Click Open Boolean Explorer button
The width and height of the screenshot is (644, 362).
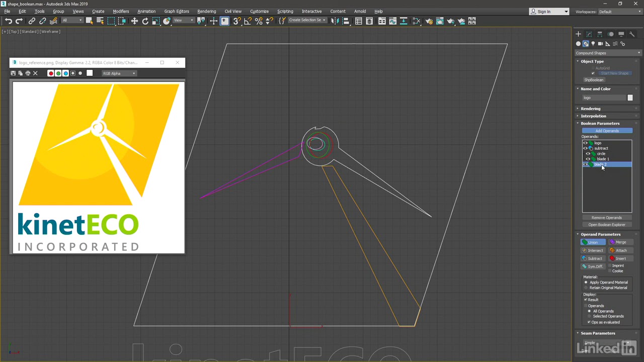tap(607, 225)
